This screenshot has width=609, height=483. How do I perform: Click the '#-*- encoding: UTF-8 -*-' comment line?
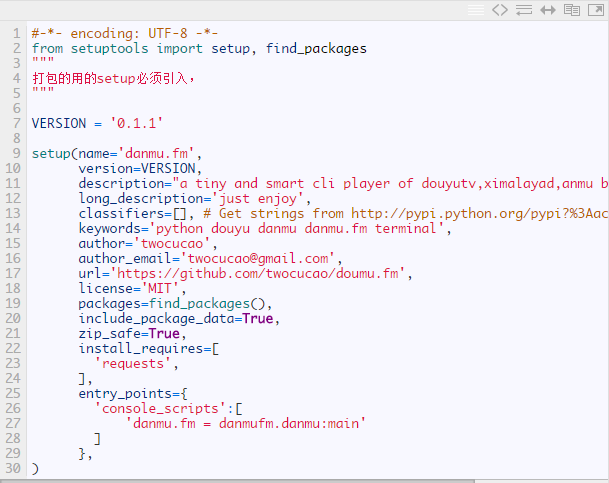click(125, 33)
